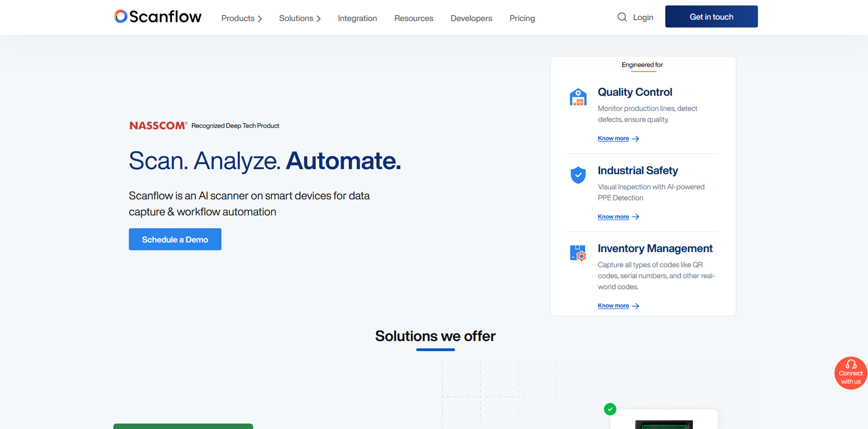Click the green checkmark badge
Viewport: 868px width, 429px height.
point(610,409)
